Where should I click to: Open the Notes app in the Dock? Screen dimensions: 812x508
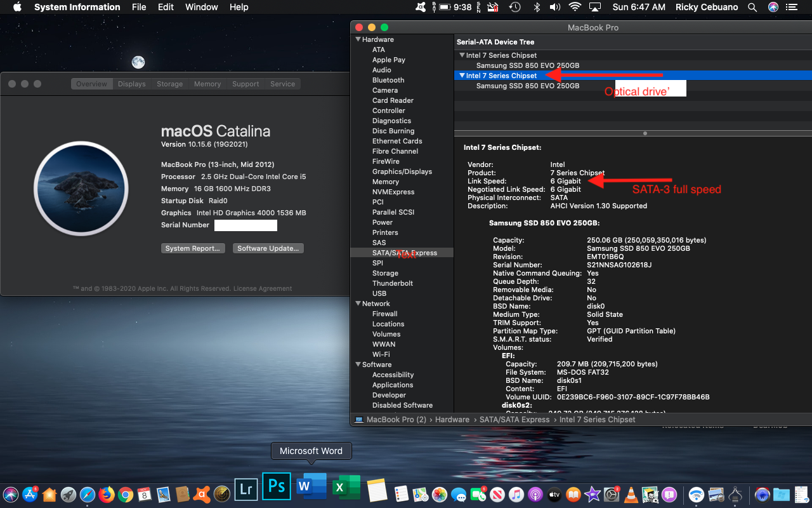(x=377, y=490)
